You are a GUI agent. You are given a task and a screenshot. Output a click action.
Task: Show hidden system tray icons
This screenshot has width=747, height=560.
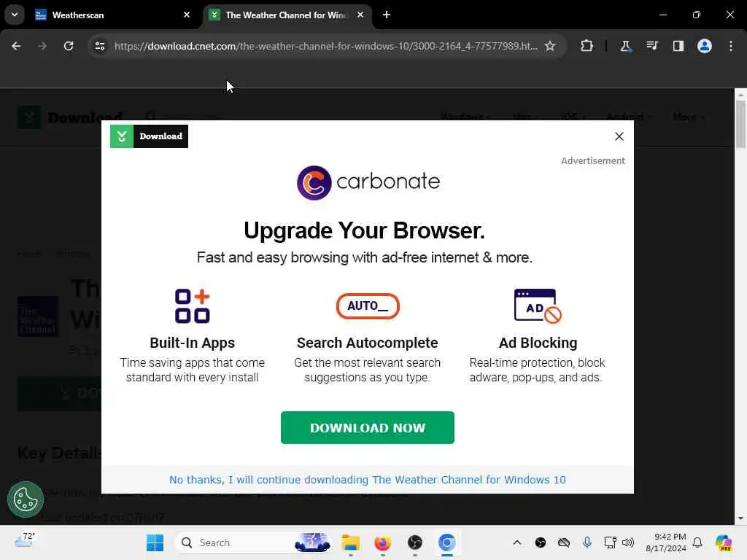click(517, 542)
